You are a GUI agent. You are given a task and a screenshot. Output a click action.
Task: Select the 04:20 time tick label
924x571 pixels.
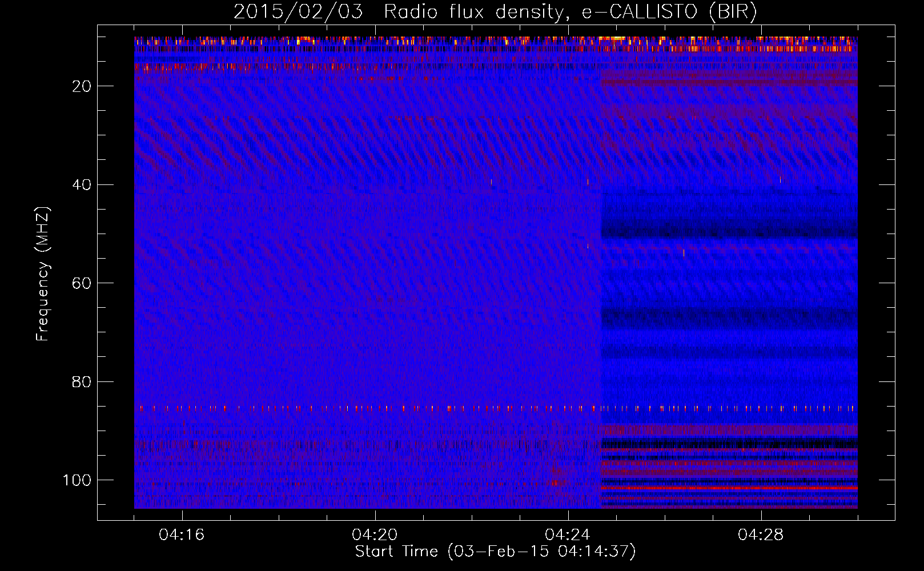coord(375,535)
